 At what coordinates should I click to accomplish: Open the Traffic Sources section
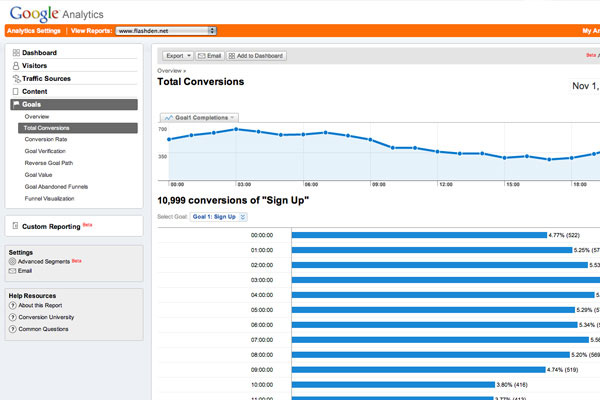tap(46, 78)
